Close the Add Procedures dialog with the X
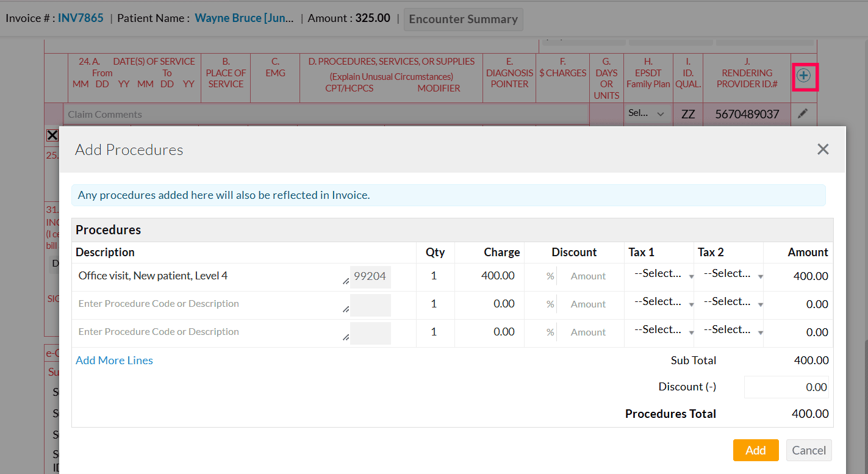The height and width of the screenshot is (474, 868). click(x=823, y=149)
